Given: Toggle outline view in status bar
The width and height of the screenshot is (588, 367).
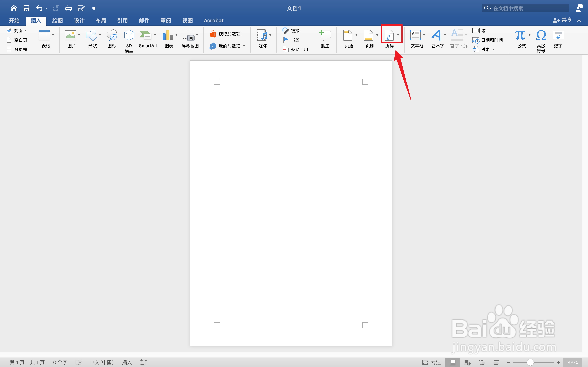Looking at the screenshot, I should click(482, 362).
